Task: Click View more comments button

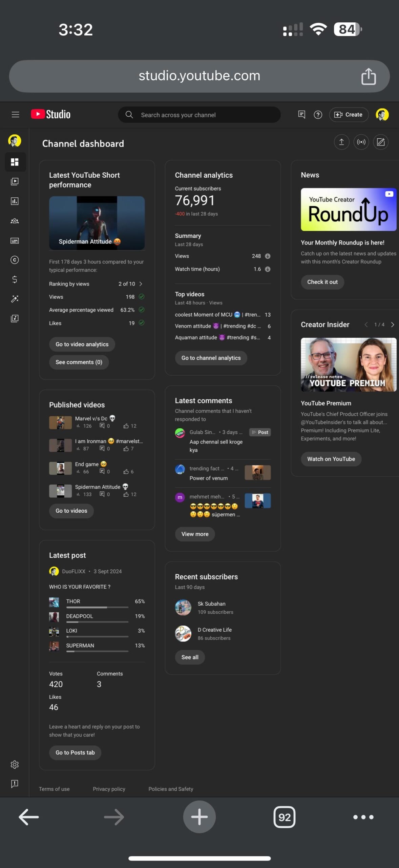Action: click(x=195, y=534)
